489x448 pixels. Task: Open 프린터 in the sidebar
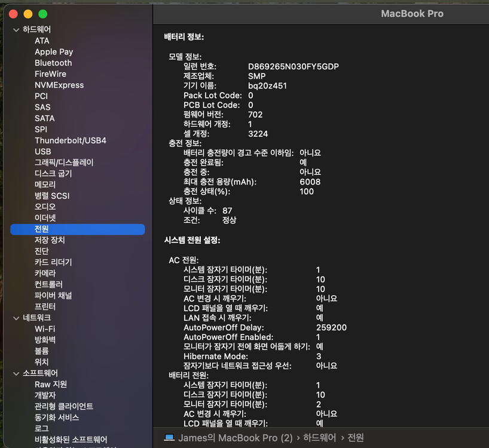pyautogui.click(x=45, y=307)
